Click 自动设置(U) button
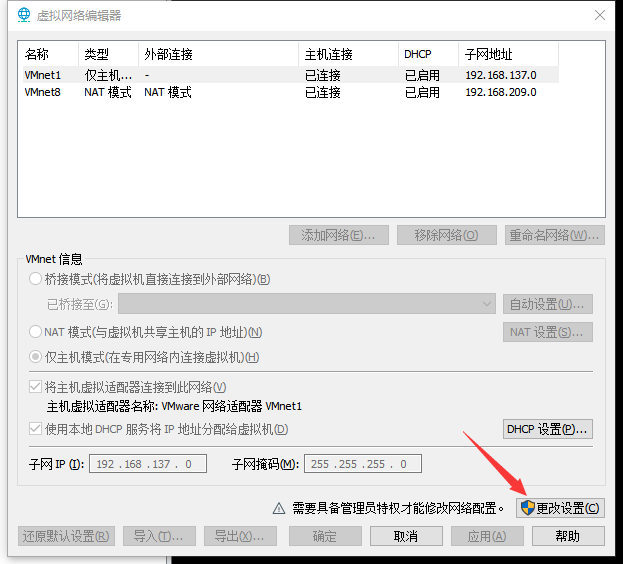Viewport: 623px width, 564px height. click(548, 304)
